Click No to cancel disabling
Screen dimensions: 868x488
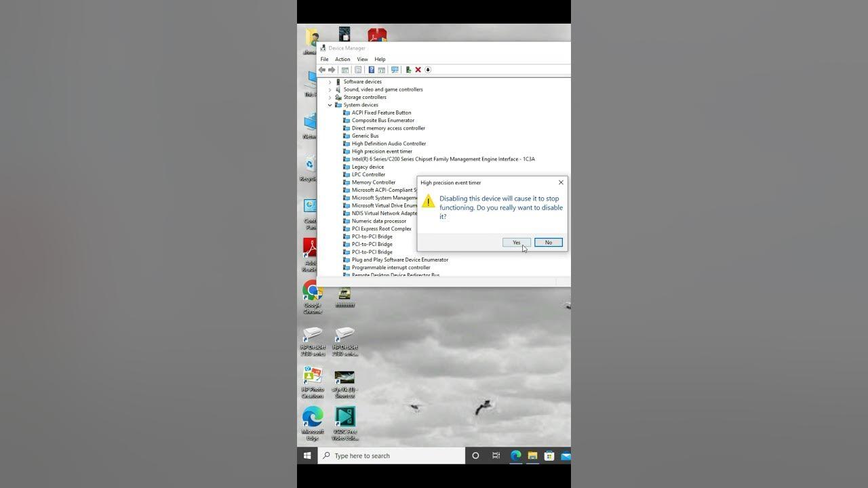click(548, 243)
